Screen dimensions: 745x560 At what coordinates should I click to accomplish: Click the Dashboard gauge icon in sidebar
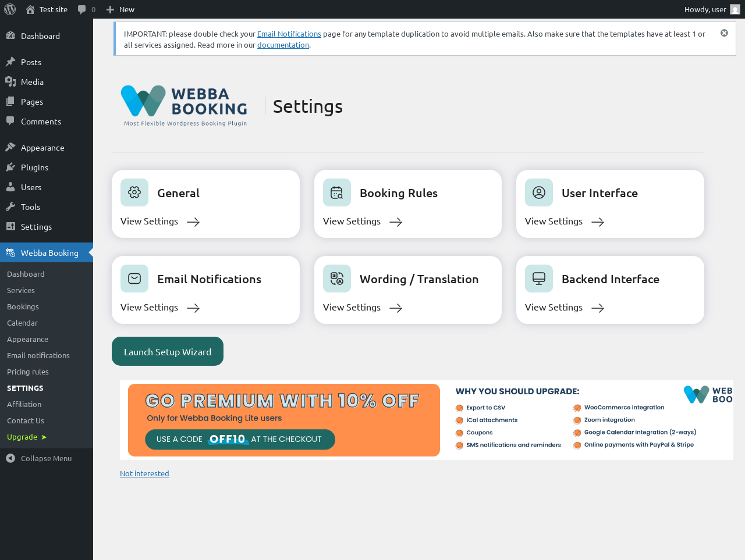click(10, 35)
